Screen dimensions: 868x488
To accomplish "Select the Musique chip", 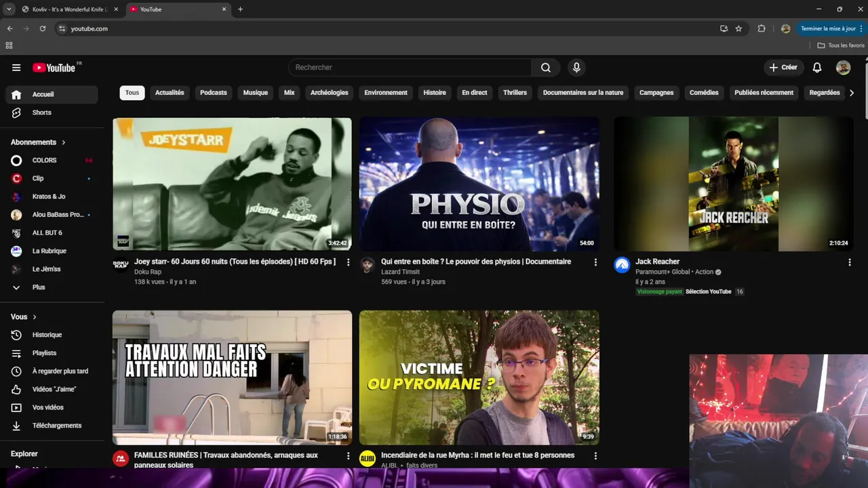I will (256, 93).
